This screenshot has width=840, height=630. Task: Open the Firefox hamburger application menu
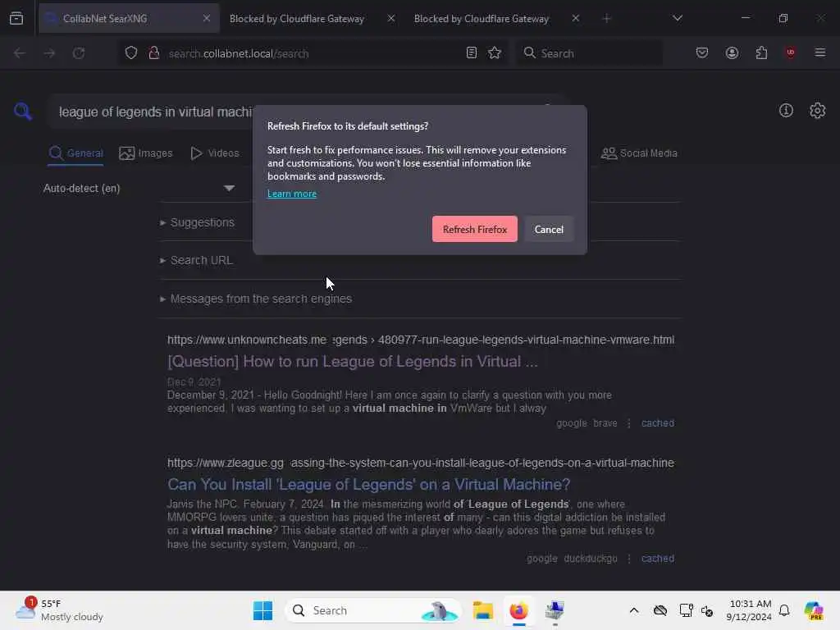click(x=819, y=53)
